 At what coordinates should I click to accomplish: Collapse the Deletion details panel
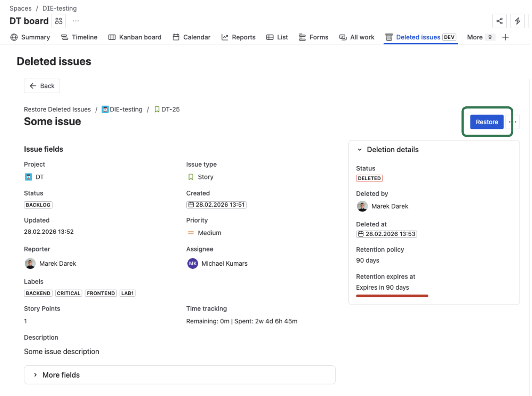pos(359,150)
